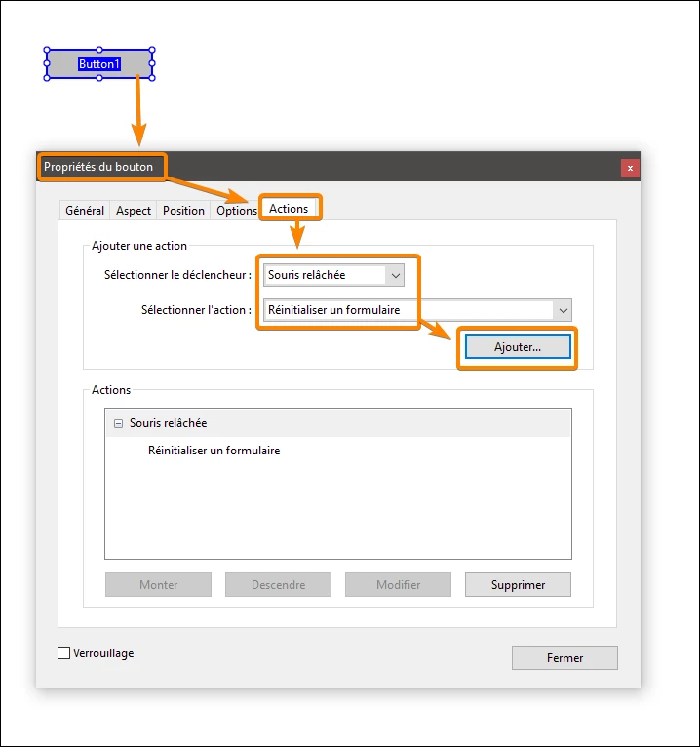
Task: Enable the Verrouillage checkbox
Action: 63,652
